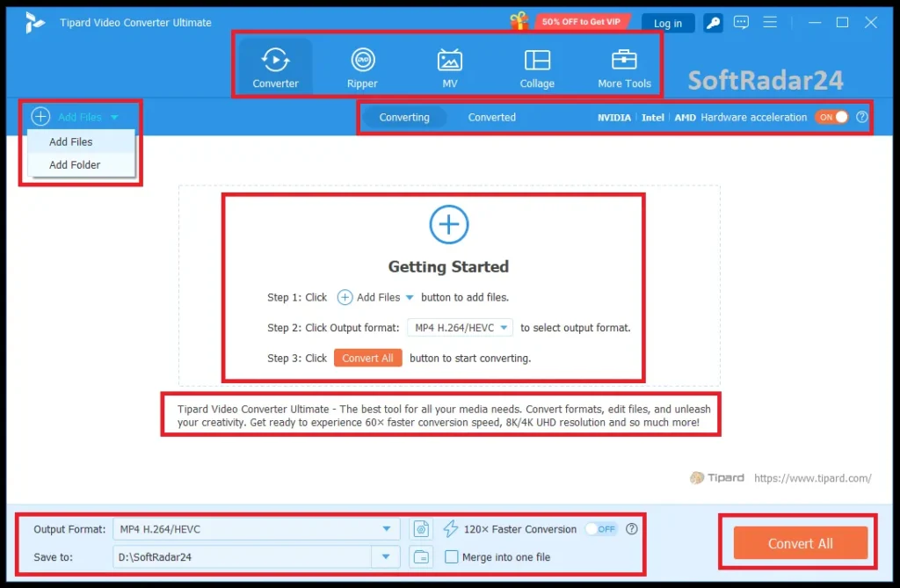Choose Add Folder from the dropdown menu
The height and width of the screenshot is (588, 900).
tap(81, 165)
